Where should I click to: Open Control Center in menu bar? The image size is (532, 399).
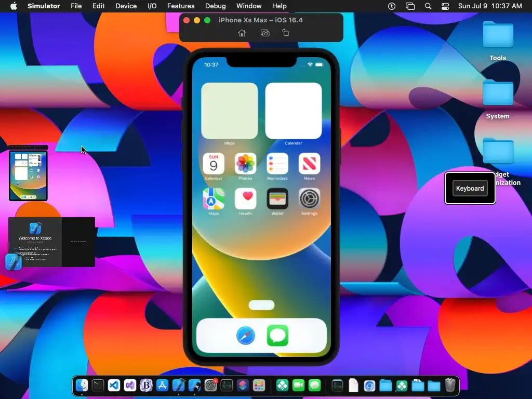pos(445,6)
